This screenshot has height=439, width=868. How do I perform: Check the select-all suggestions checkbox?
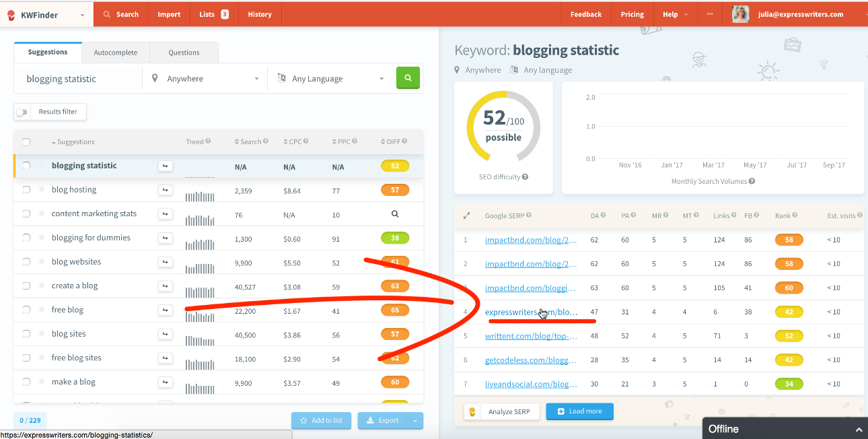coord(26,142)
